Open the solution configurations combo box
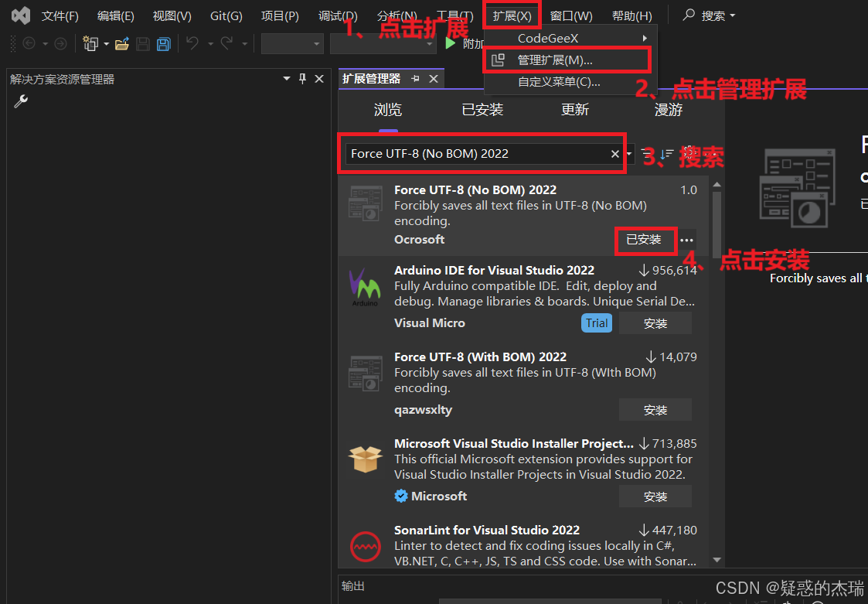 pyautogui.click(x=292, y=44)
